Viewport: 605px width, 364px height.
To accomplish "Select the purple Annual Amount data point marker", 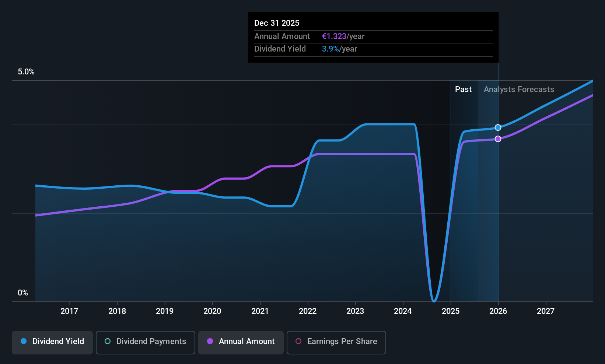I will (498, 139).
